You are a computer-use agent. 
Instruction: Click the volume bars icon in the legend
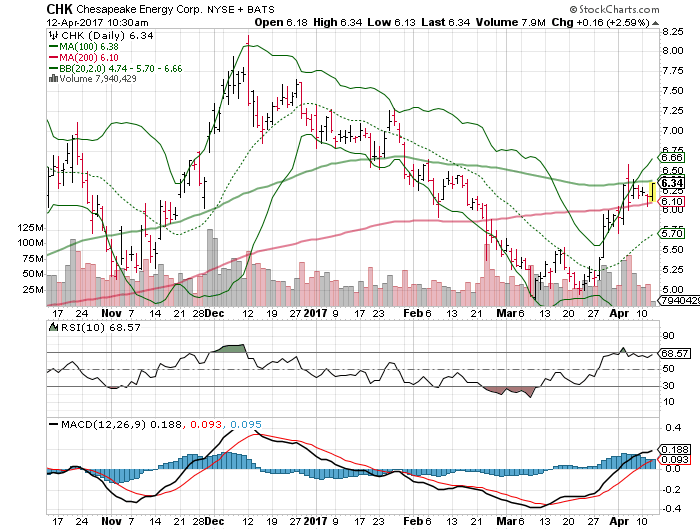tap(54, 79)
